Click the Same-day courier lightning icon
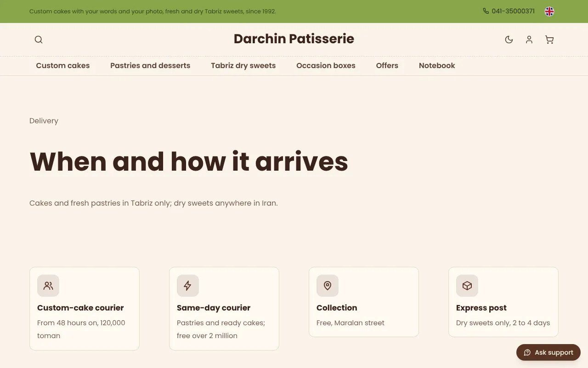The height and width of the screenshot is (368, 588). pos(188,286)
